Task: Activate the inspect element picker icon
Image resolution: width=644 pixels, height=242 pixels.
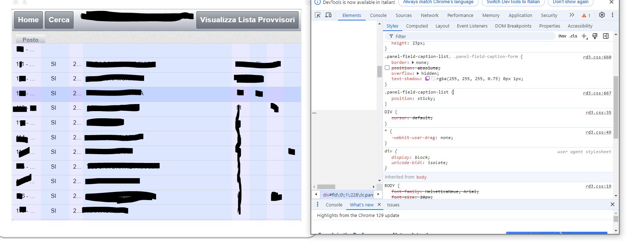Action: coord(318,15)
